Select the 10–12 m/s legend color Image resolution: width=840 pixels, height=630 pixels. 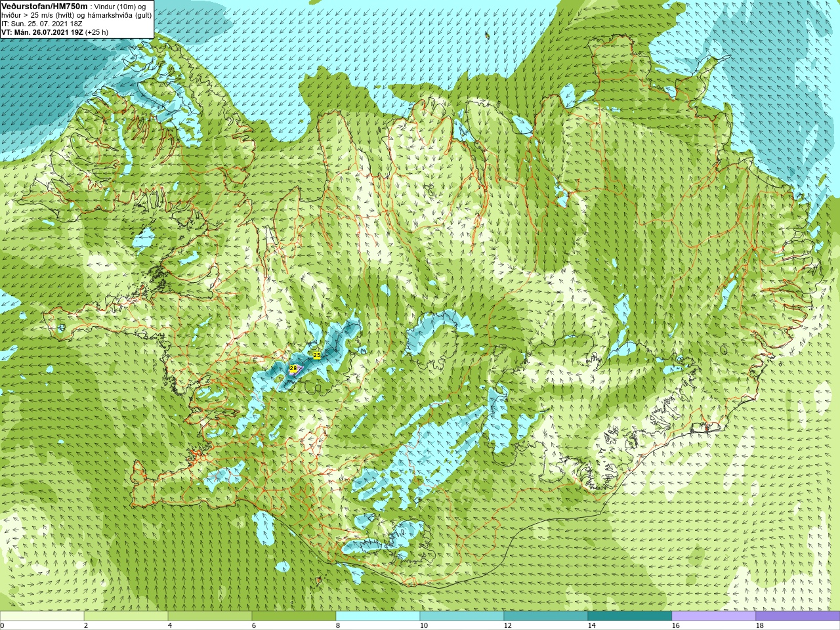pyautogui.click(x=462, y=616)
